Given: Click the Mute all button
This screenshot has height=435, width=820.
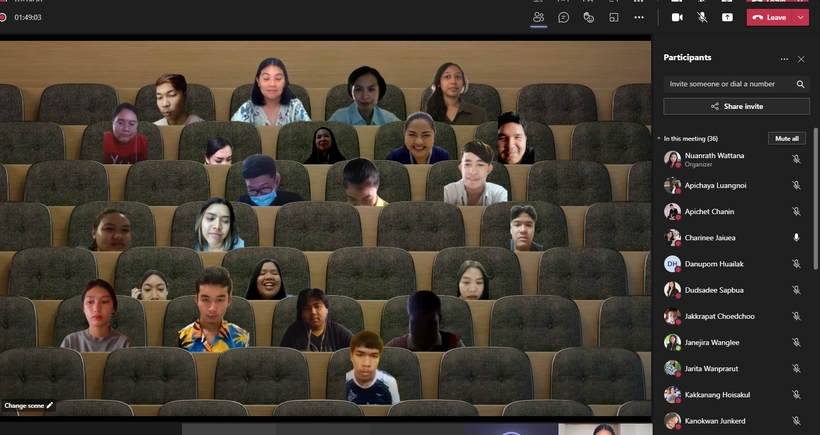Looking at the screenshot, I should coord(787,139).
